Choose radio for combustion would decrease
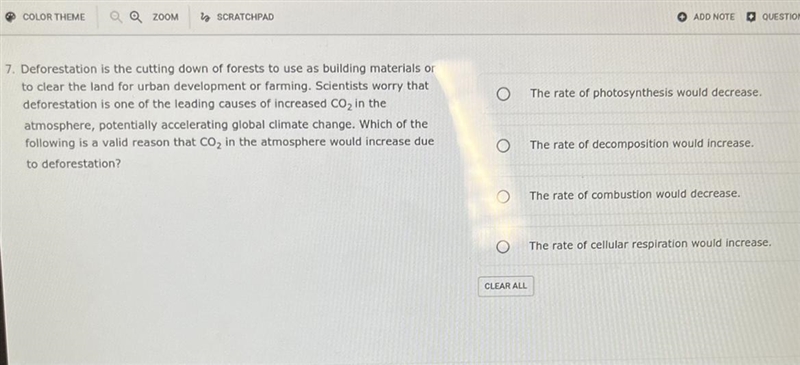800x365 pixels. (503, 196)
